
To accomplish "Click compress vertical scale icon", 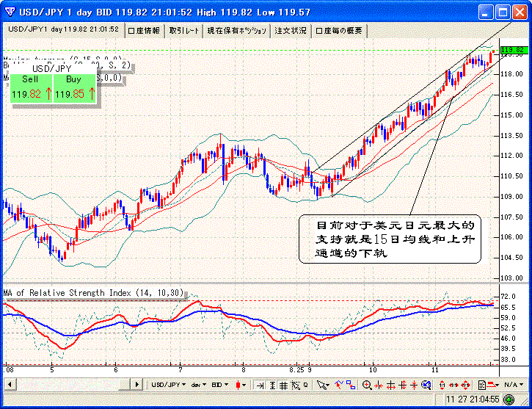I will tap(414, 386).
